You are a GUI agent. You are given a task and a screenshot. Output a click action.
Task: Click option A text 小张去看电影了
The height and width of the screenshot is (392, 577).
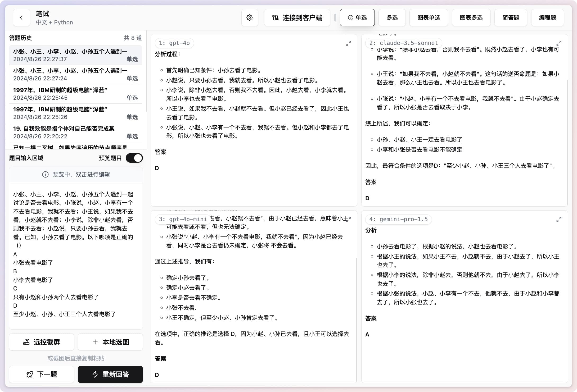click(x=33, y=263)
